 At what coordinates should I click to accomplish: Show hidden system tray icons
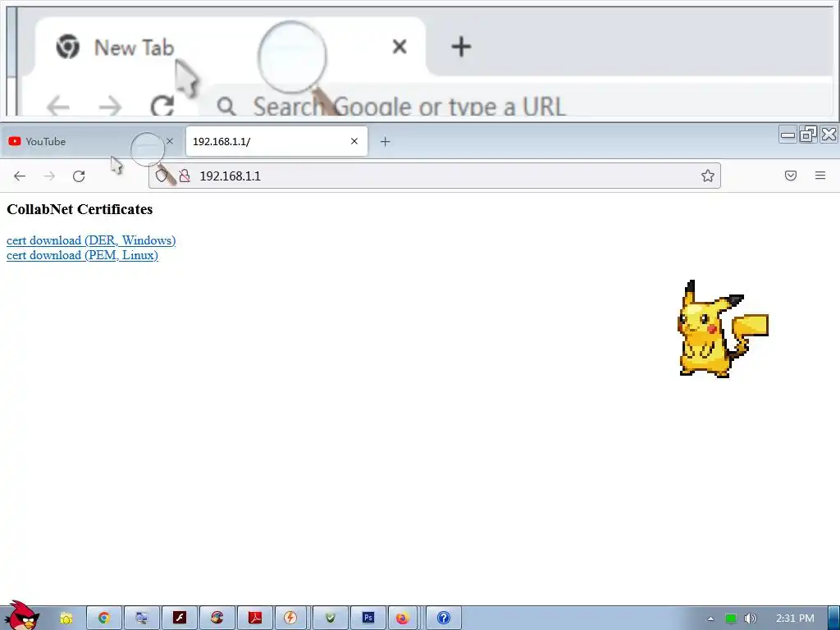click(x=711, y=619)
